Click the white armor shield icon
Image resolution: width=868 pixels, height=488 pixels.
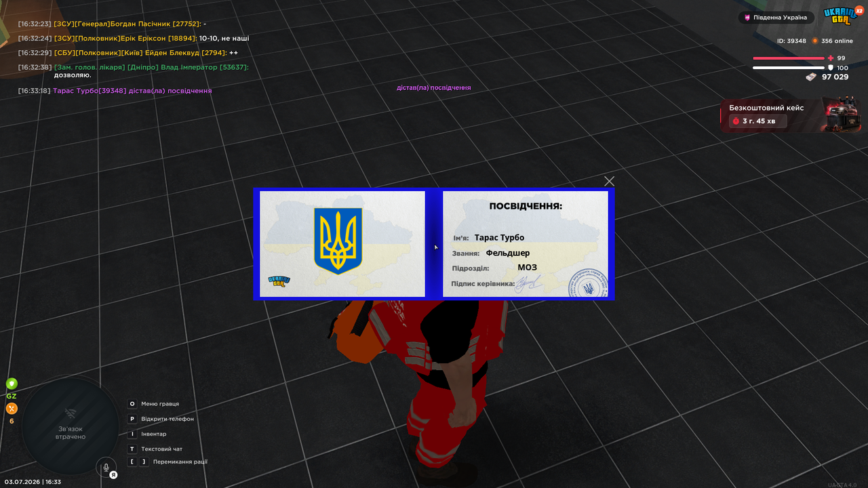pyautogui.click(x=831, y=68)
